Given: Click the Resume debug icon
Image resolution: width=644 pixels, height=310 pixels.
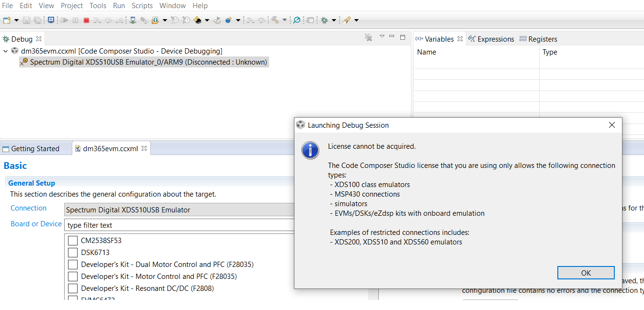Looking at the screenshot, I should point(64,20).
